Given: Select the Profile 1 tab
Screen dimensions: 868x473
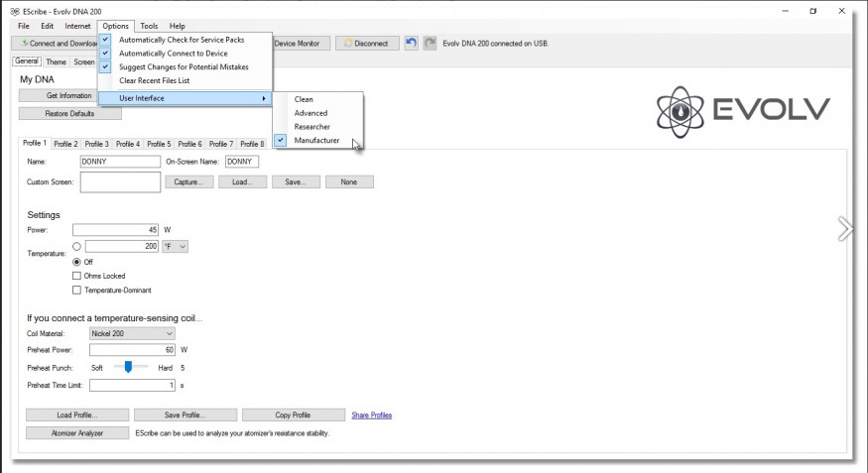Looking at the screenshot, I should 35,143.
